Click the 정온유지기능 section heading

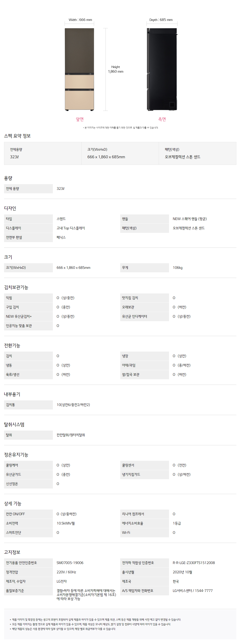point(16,455)
